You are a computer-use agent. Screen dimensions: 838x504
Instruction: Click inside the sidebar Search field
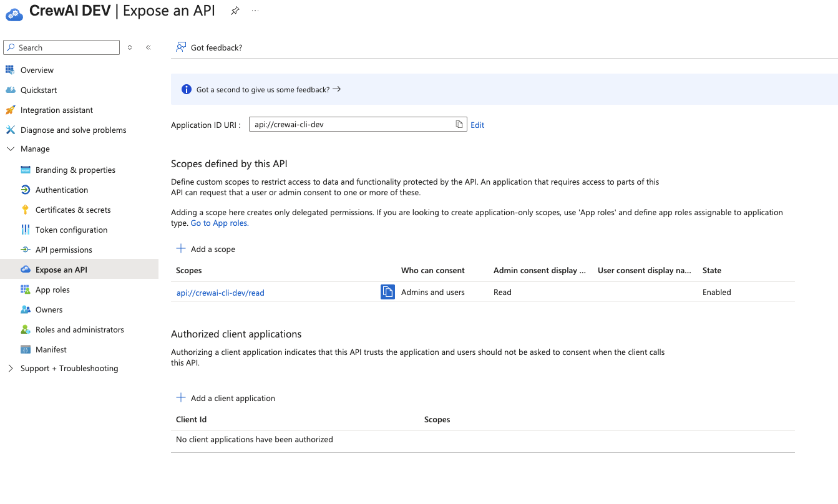(61, 47)
